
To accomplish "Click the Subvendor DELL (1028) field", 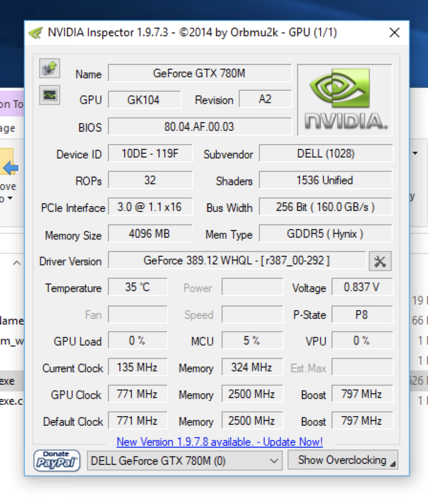I will coord(326,153).
